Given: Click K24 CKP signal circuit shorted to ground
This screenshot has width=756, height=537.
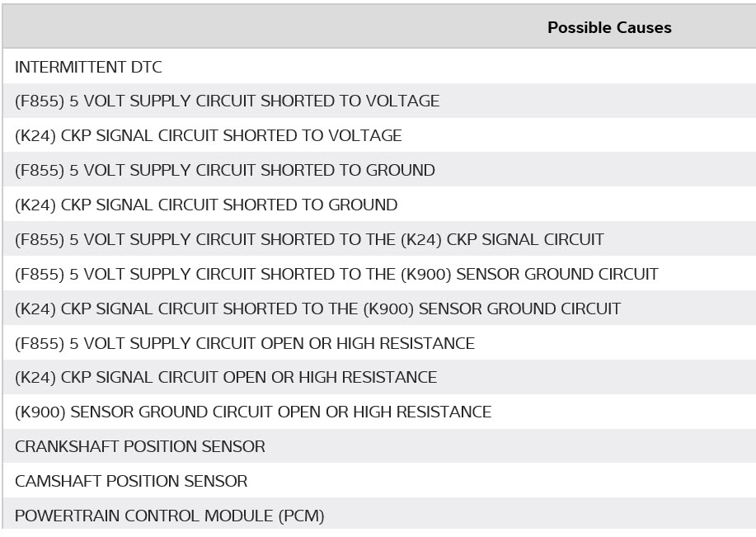Looking at the screenshot, I should coord(206,205).
